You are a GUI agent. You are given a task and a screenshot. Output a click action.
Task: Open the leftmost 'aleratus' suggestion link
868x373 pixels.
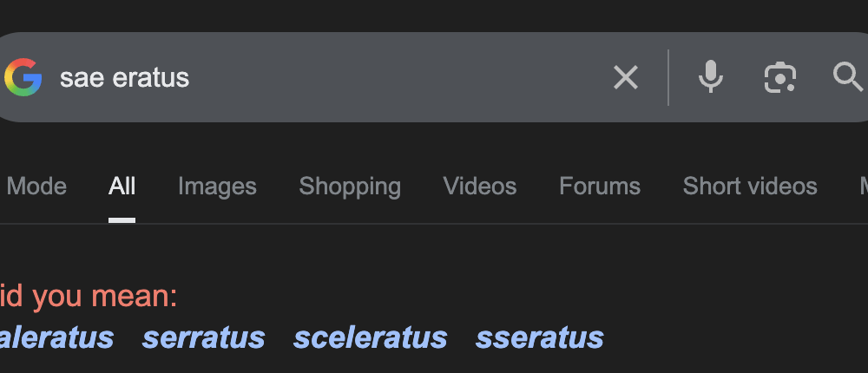(56, 337)
